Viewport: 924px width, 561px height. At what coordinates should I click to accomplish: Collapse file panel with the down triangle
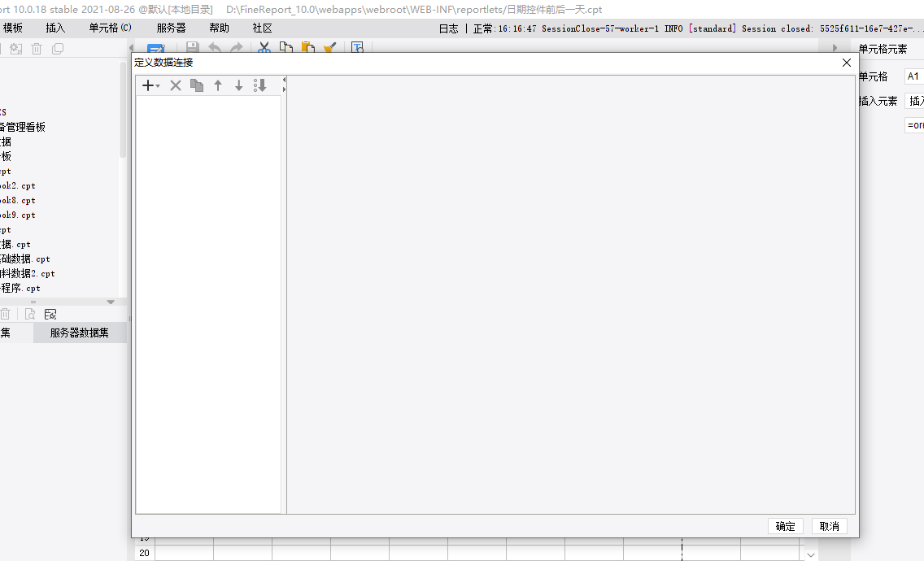pyautogui.click(x=110, y=302)
